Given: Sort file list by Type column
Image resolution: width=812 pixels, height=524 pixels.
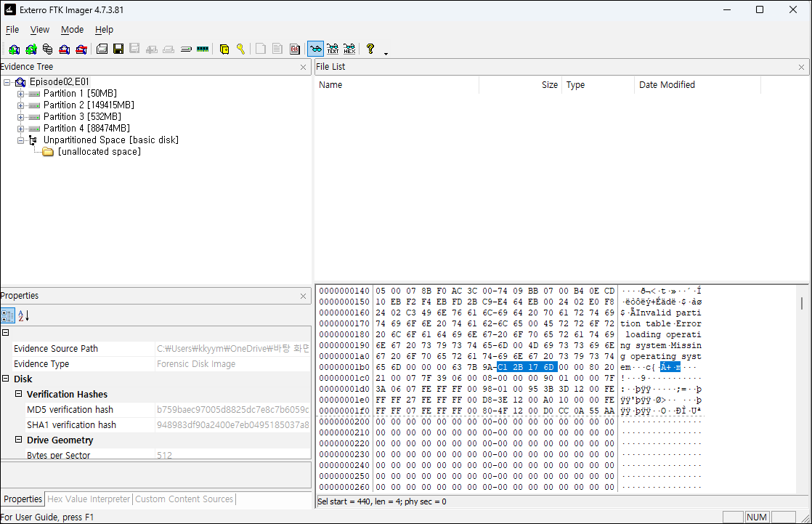Looking at the screenshot, I should 598,85.
